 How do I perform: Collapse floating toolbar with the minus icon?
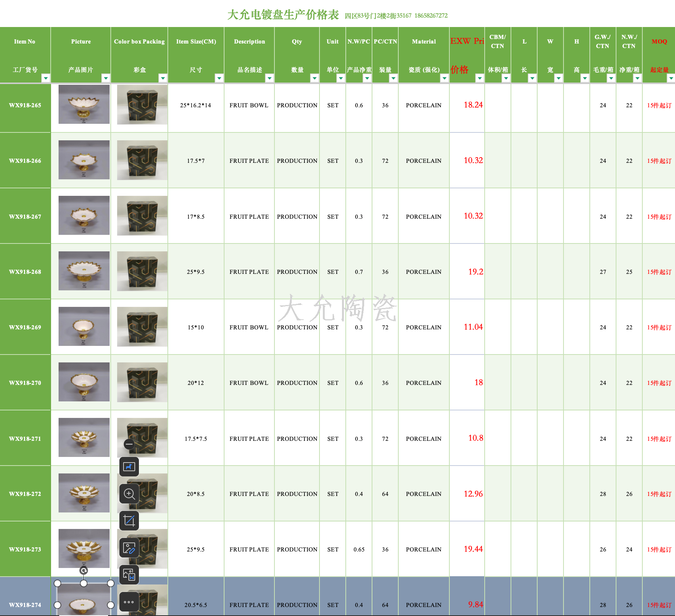point(129,444)
